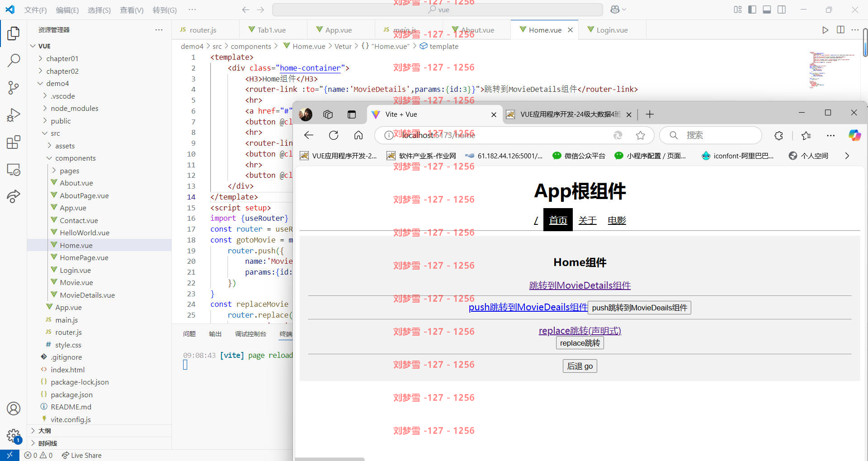The width and height of the screenshot is (868, 461).
Task: Click the code minimap thumbnail
Action: pyautogui.click(x=832, y=70)
